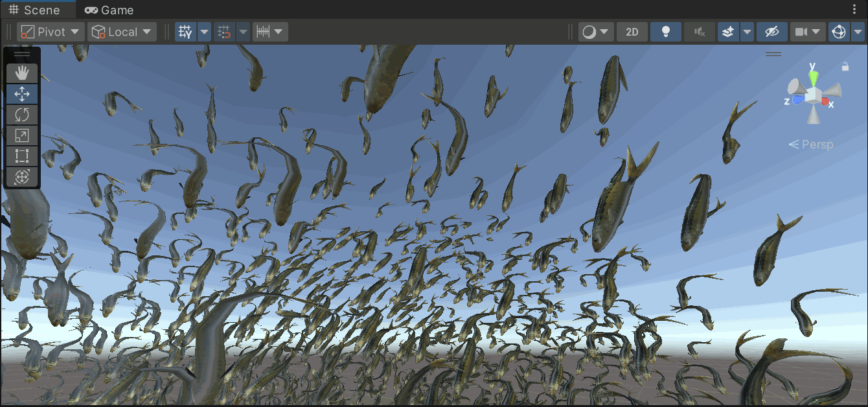Toggle scene lighting bulb icon
868x407 pixels.
666,32
